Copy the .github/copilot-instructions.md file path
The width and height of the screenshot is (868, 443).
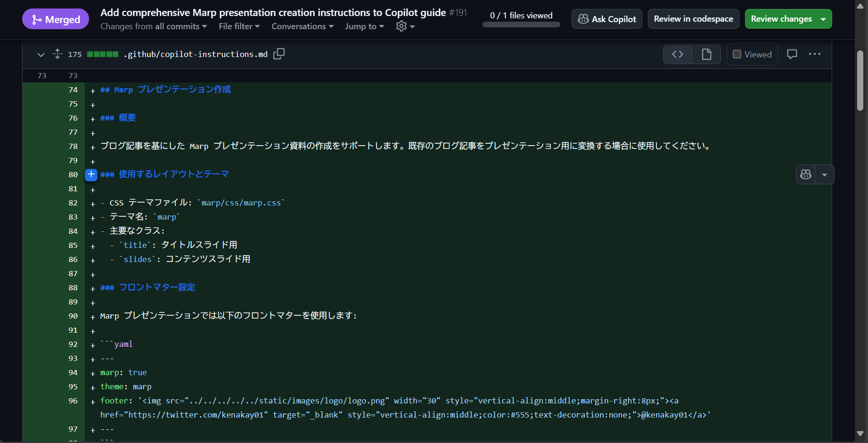click(x=278, y=54)
